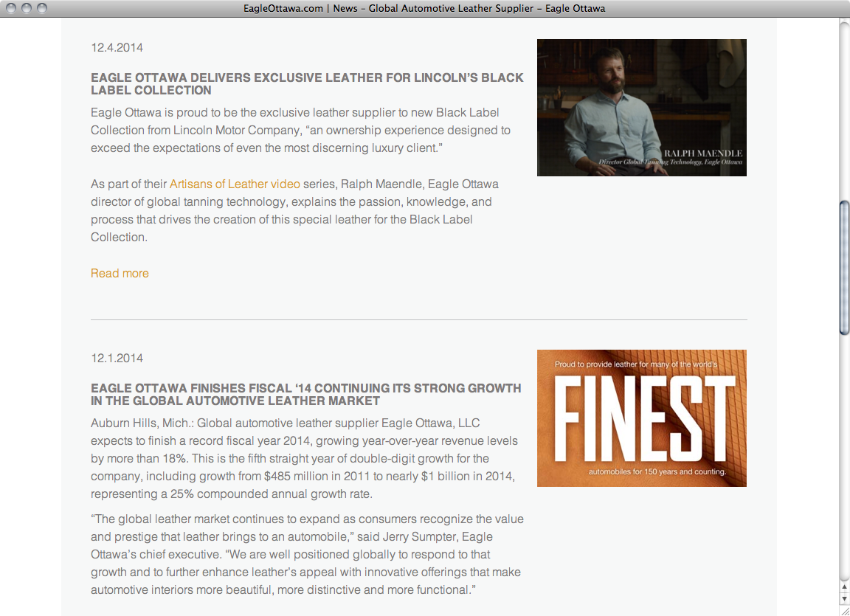The width and height of the screenshot is (850, 616).
Task: Click the red close window button
Action: tap(11, 8)
